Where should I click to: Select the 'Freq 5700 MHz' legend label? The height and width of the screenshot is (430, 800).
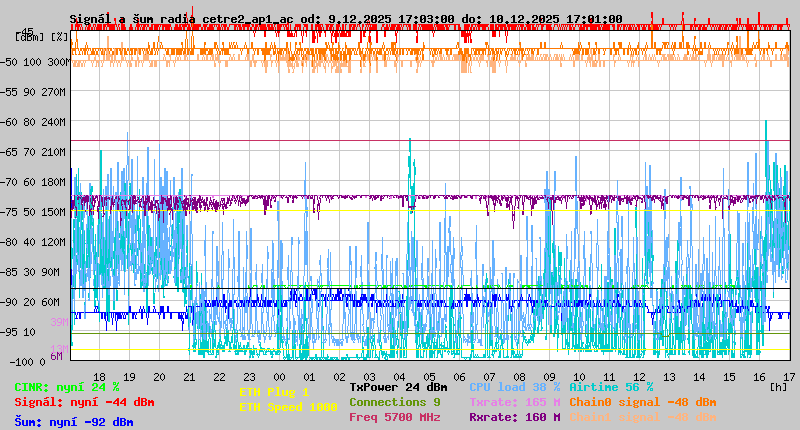click(x=395, y=417)
